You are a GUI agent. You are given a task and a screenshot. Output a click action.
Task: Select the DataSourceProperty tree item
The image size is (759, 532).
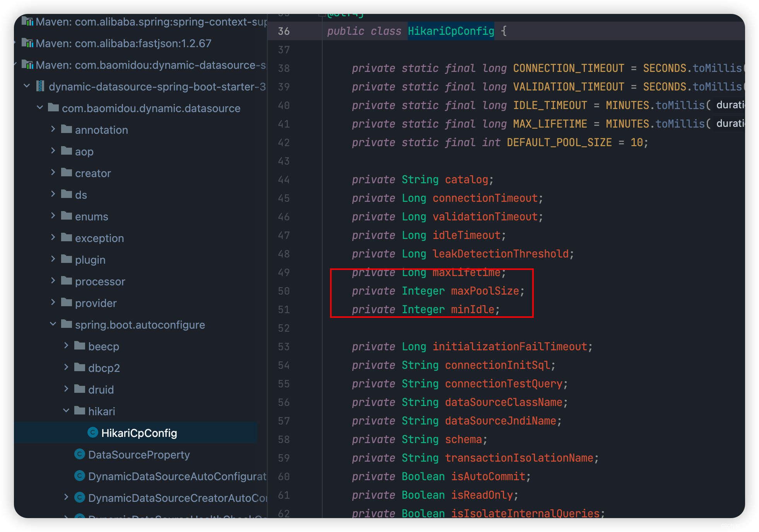[x=139, y=455]
